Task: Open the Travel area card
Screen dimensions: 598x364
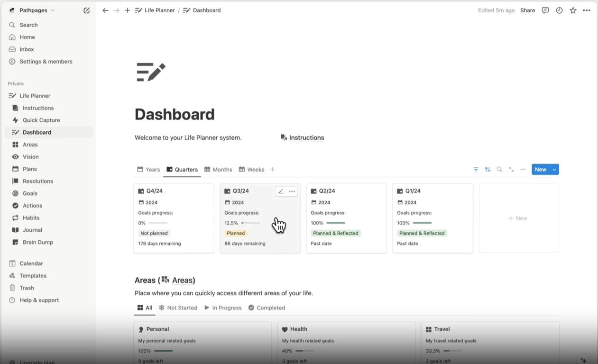Action: (490, 344)
